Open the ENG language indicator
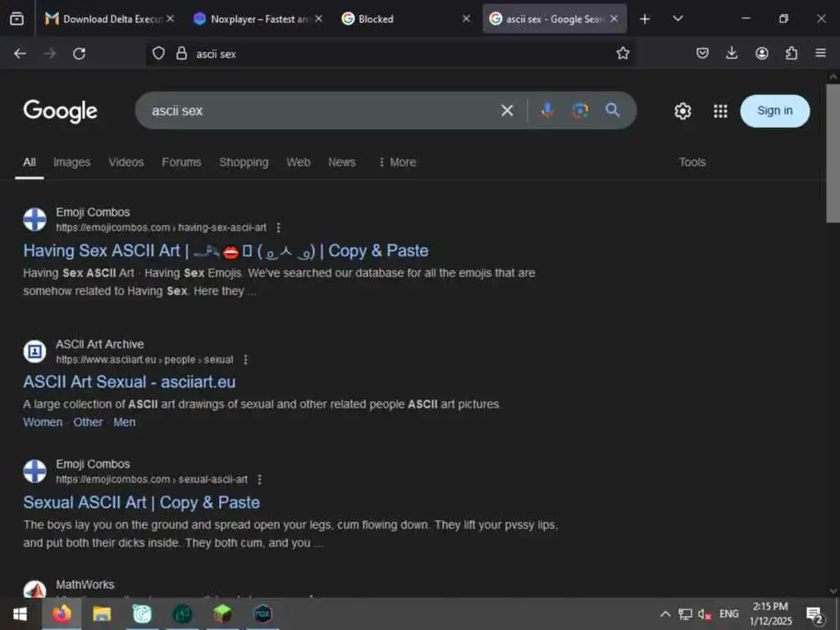The height and width of the screenshot is (630, 840). 728,614
